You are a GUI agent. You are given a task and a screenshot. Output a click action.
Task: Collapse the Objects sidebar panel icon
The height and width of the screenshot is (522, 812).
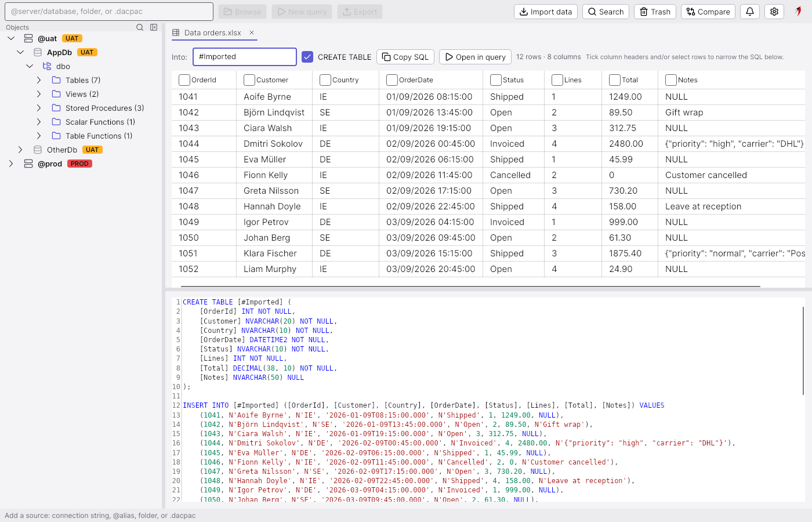[154, 27]
